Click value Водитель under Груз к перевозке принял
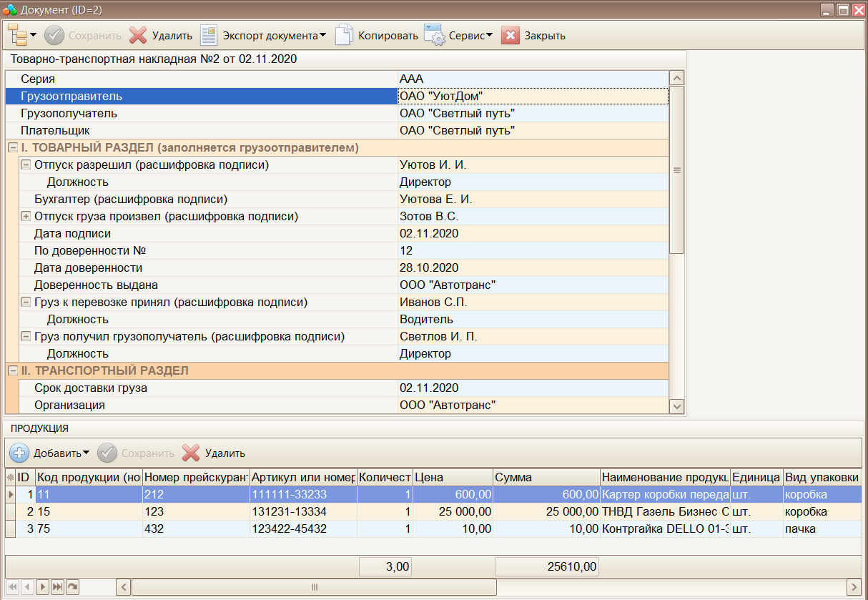The image size is (868, 600). (x=533, y=320)
